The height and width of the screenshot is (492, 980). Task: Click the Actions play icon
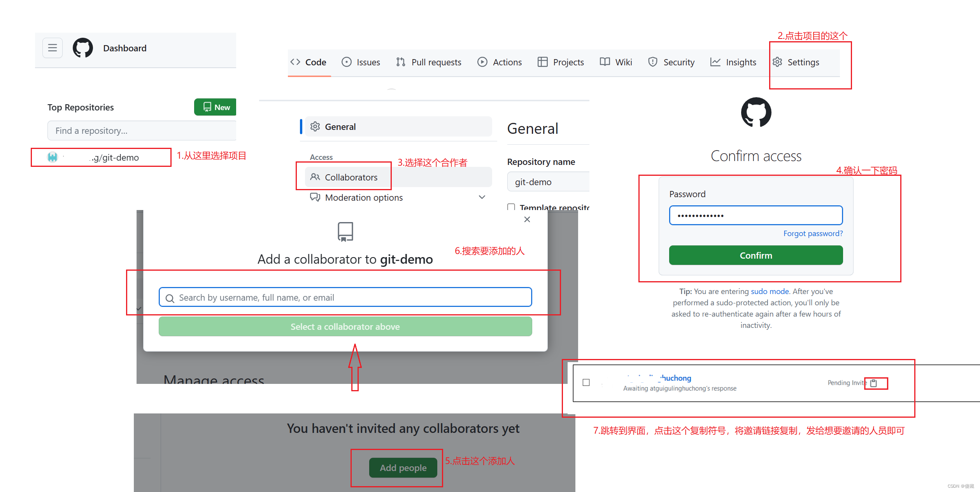click(x=482, y=62)
